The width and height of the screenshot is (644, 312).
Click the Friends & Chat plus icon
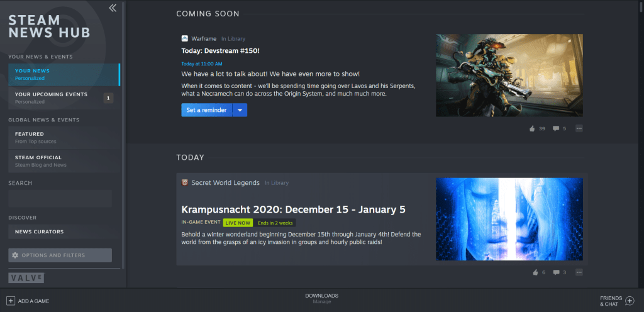630,301
